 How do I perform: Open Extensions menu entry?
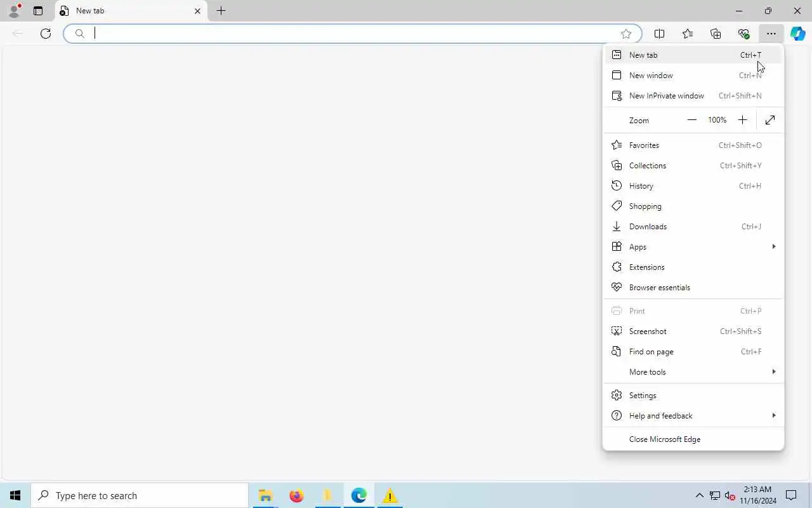(x=693, y=267)
